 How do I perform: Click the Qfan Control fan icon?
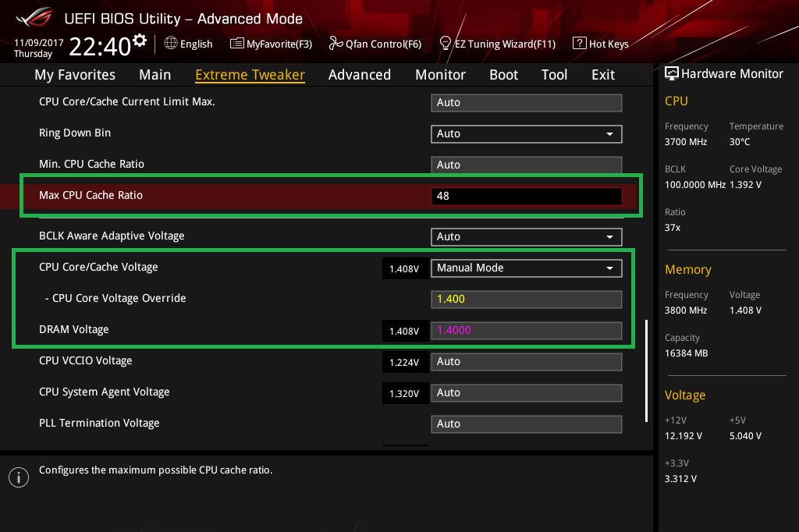(336, 44)
